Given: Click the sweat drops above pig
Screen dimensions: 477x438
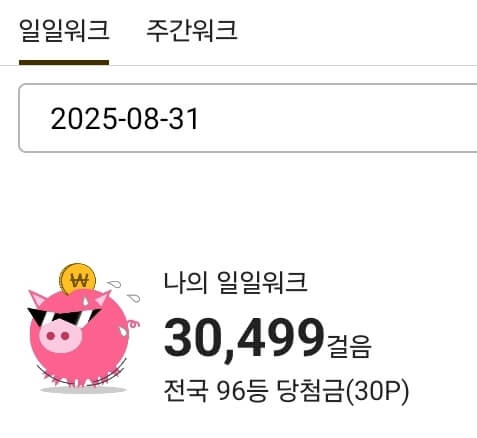Looking at the screenshot, I should 124,291.
